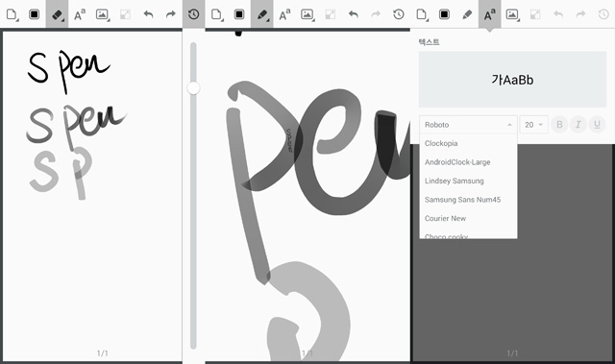Open the insert image icon in the left panel
The image size is (615, 364).
[x=103, y=14]
